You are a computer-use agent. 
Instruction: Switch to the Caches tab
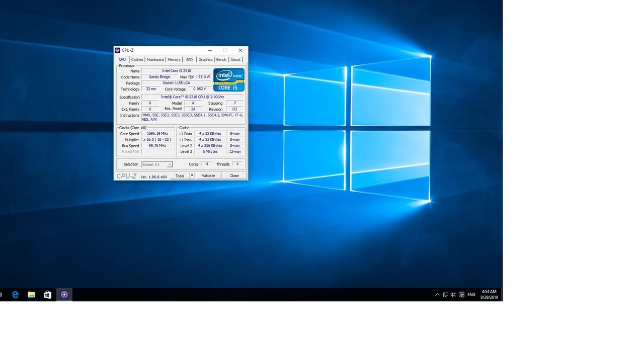(x=137, y=60)
